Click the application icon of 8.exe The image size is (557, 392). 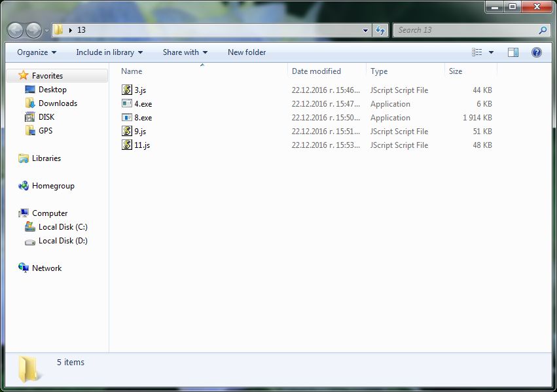pyautogui.click(x=127, y=118)
